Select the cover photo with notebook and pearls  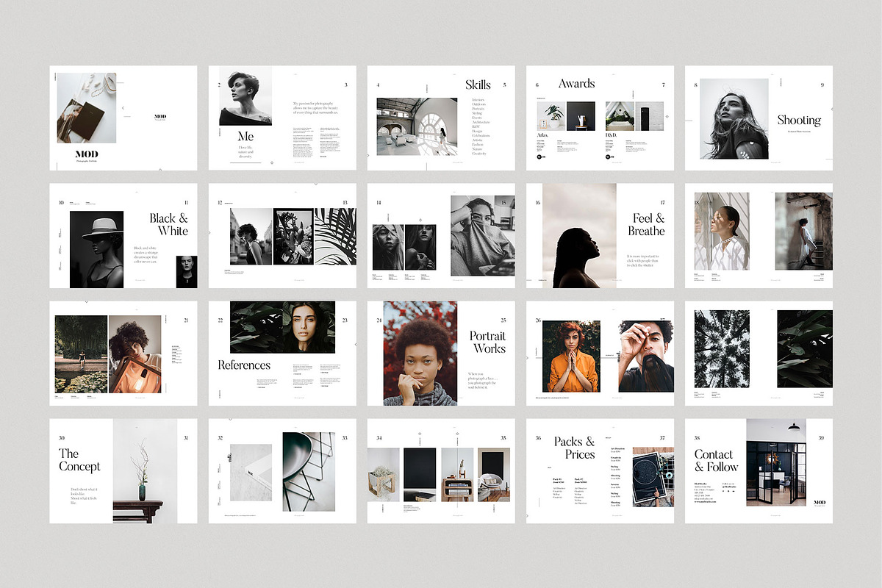(86, 107)
